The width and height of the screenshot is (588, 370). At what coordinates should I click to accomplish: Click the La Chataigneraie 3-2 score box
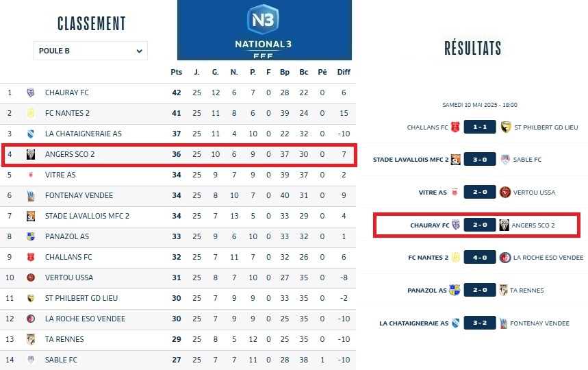480,323
